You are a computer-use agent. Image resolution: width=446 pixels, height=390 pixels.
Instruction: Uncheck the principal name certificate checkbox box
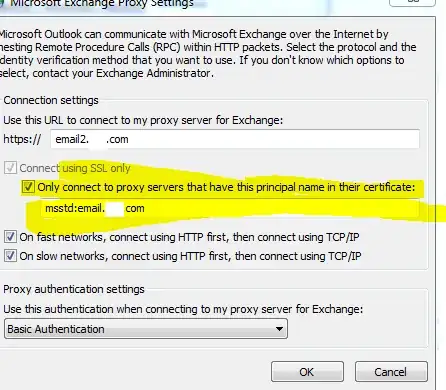tap(28, 187)
